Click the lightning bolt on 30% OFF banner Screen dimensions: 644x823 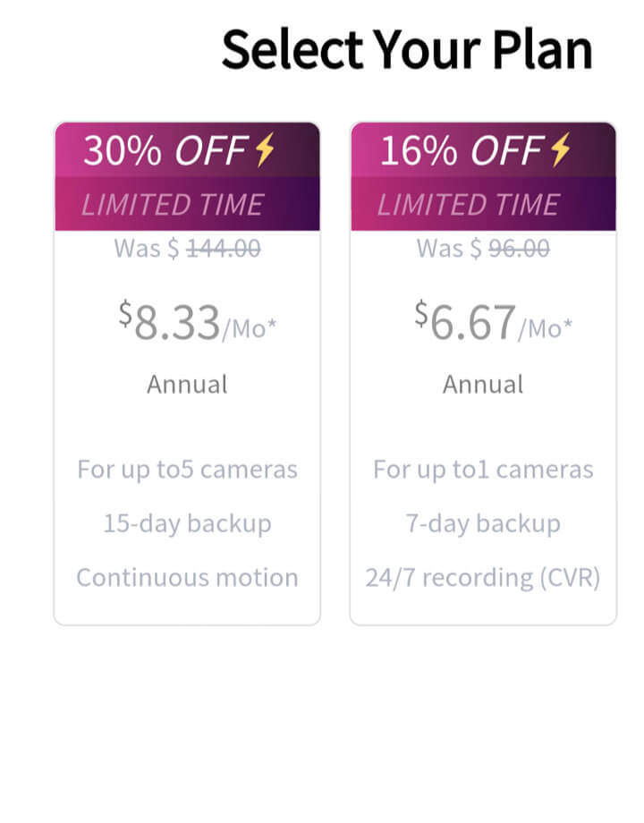pyautogui.click(x=265, y=150)
